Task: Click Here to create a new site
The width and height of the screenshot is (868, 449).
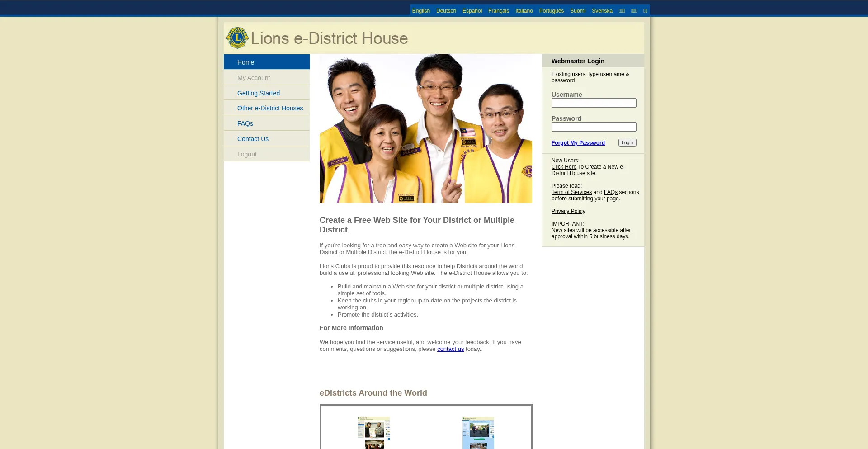Action: (564, 167)
